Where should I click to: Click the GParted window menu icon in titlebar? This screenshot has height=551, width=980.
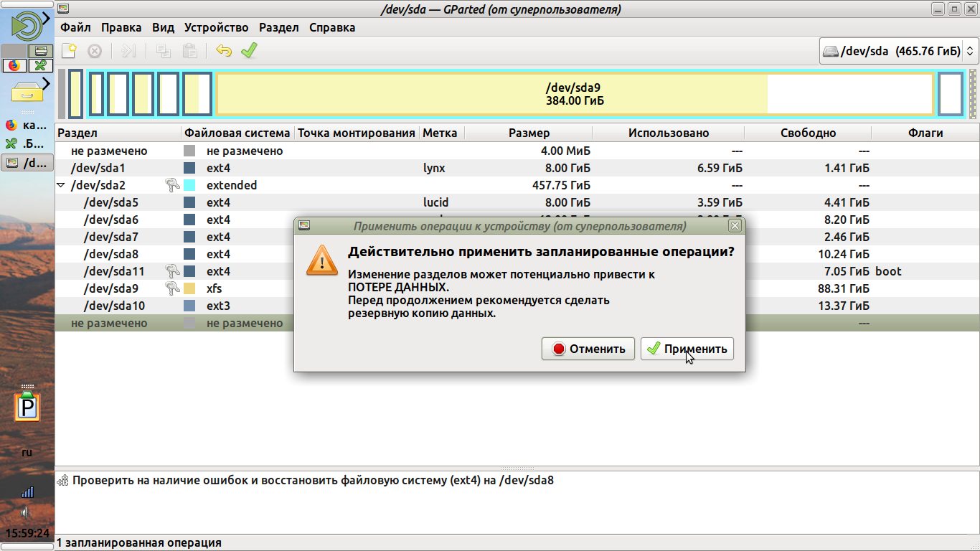[63, 9]
